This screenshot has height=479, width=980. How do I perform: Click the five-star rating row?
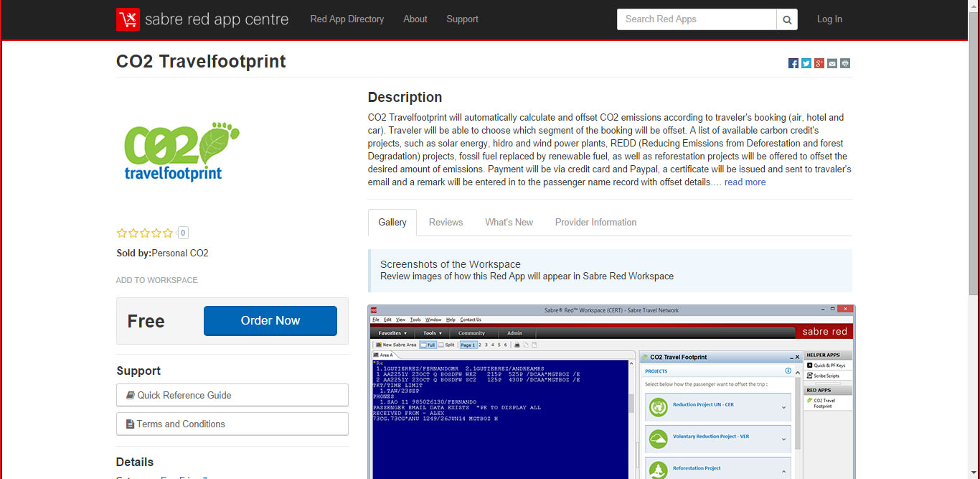pos(145,233)
